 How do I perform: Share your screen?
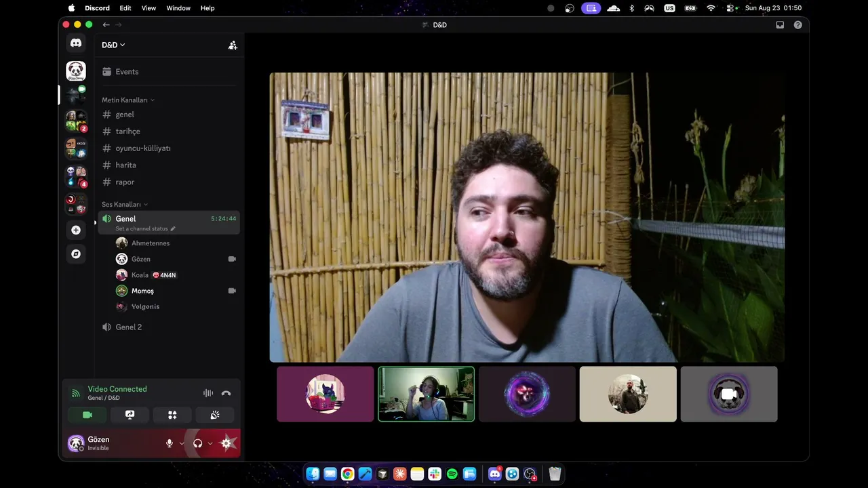coord(130,415)
